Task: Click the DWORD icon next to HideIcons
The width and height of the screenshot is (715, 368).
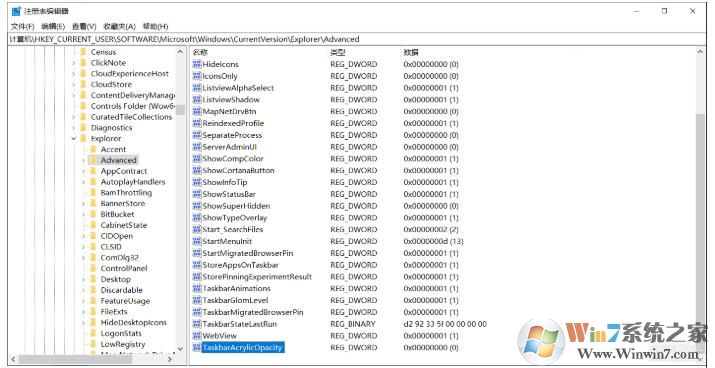Action: point(197,64)
